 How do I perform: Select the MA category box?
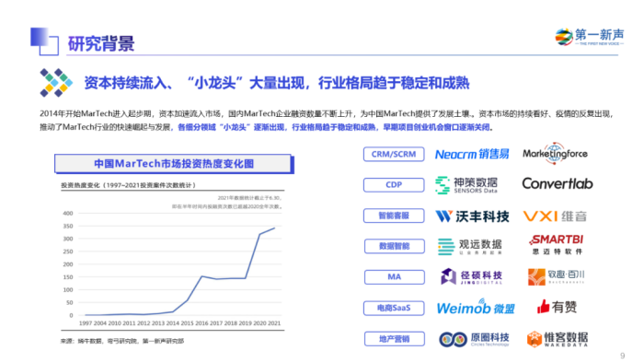coord(395,277)
